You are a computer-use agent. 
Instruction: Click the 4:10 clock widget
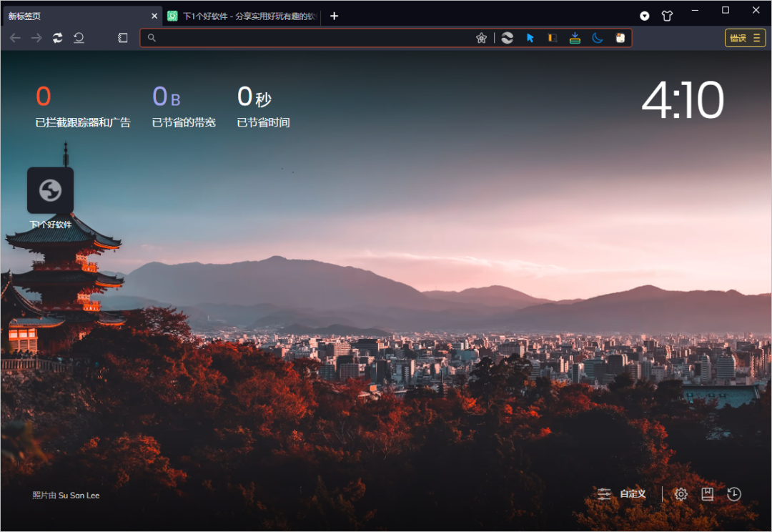[683, 100]
